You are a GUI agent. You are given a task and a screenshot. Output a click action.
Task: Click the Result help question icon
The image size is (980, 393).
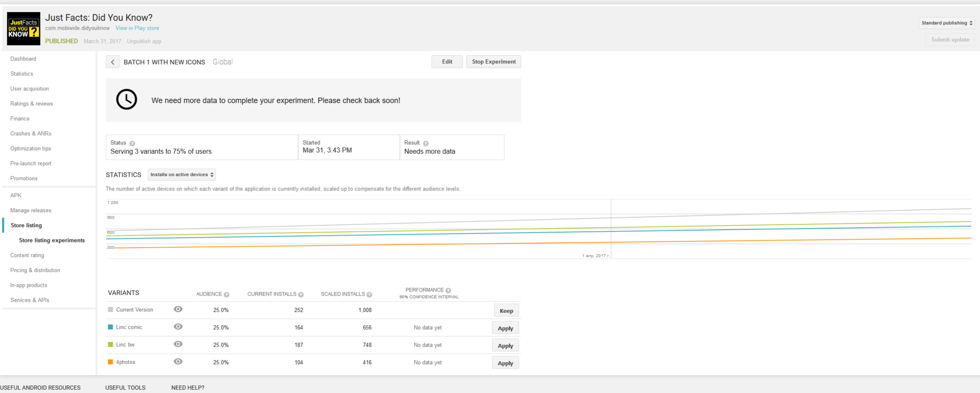426,143
